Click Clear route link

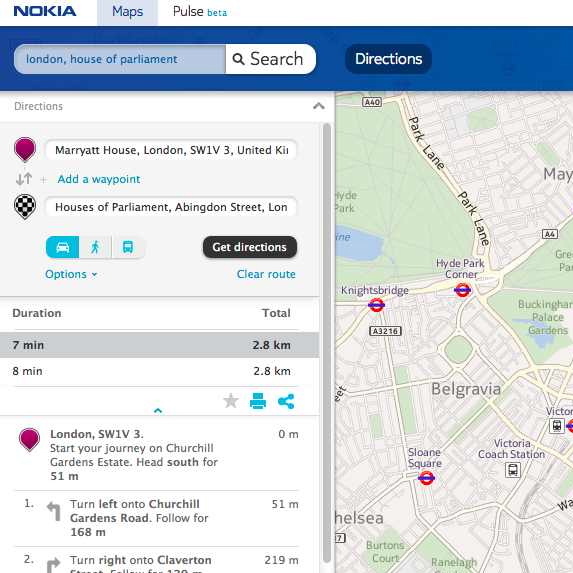(266, 274)
